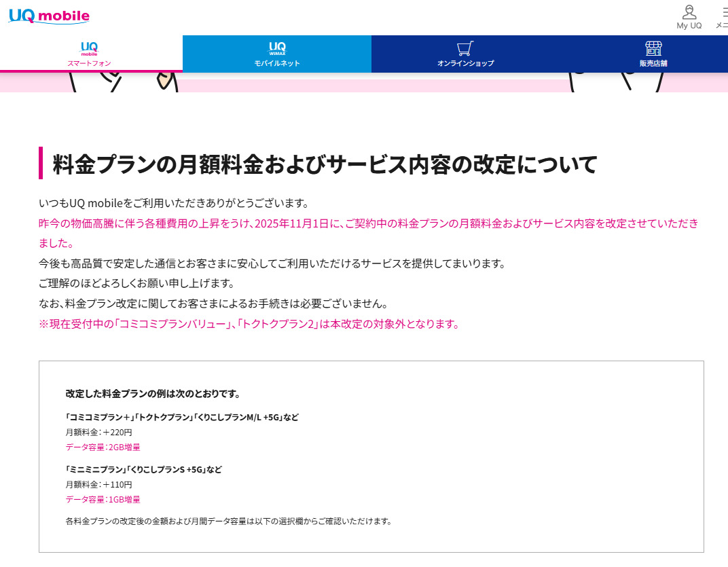Click the ※現在受付中 exclusion note
This screenshot has width=728, height=567.
pyautogui.click(x=249, y=324)
